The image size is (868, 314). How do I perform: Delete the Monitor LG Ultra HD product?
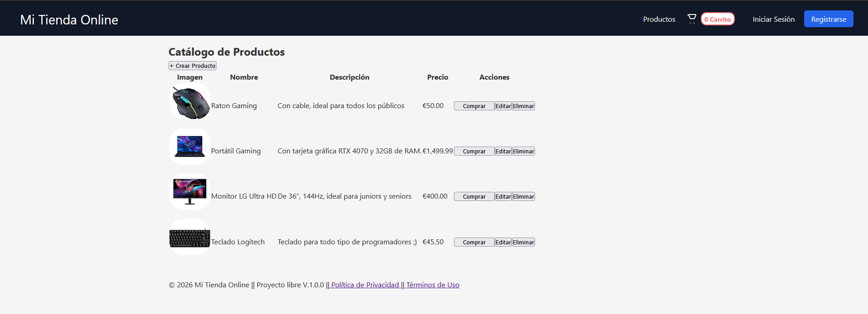point(523,196)
